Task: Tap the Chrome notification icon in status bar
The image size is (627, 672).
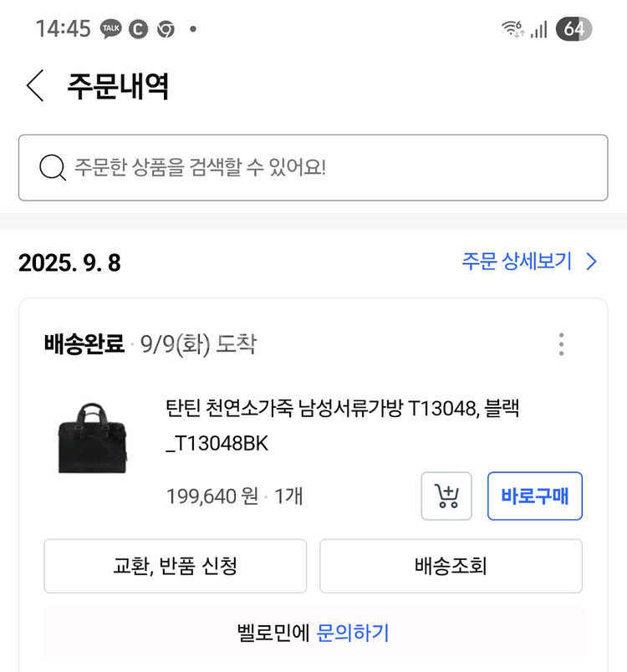Action: coord(166,29)
